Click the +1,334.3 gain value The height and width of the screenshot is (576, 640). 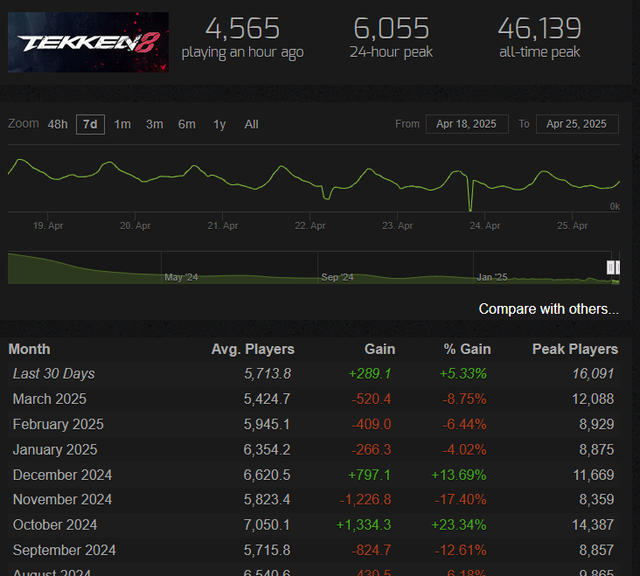364,525
